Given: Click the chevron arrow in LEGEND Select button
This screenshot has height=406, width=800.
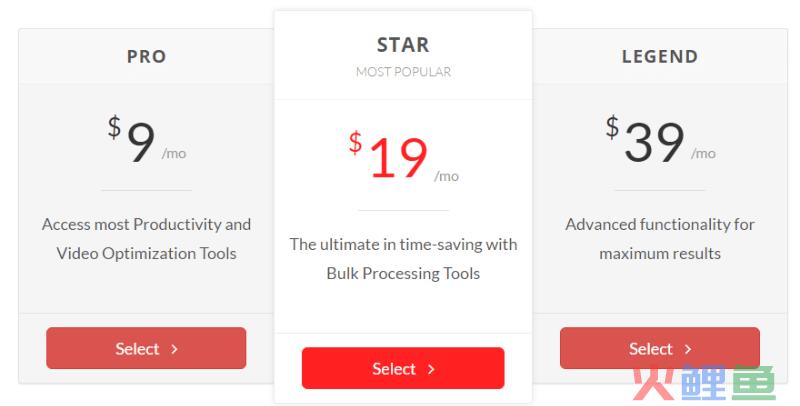Looking at the screenshot, I should (x=688, y=349).
